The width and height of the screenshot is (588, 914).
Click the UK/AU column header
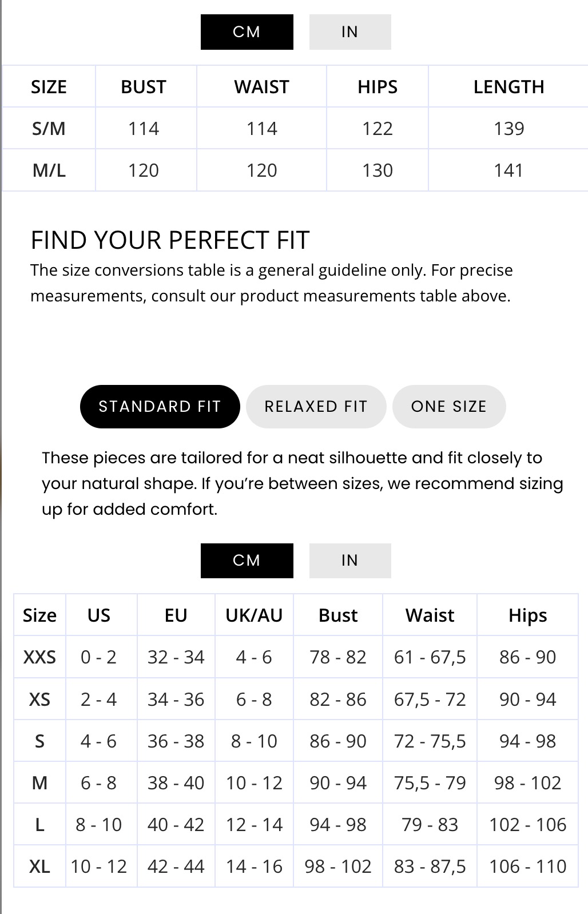(x=254, y=615)
